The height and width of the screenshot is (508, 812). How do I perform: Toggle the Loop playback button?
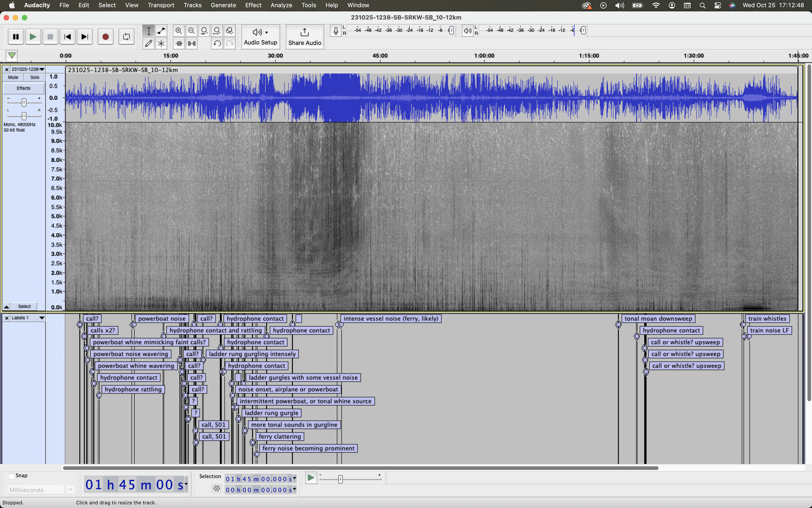pyautogui.click(x=126, y=37)
